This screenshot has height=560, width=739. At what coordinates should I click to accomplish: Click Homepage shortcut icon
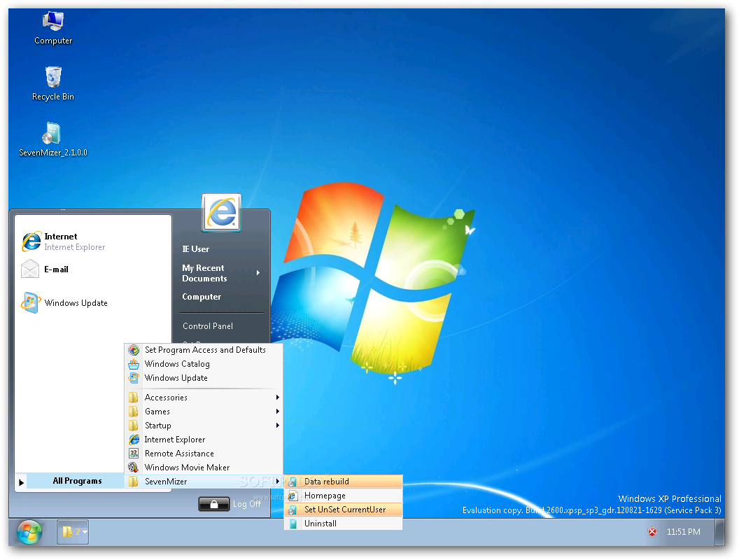(293, 496)
